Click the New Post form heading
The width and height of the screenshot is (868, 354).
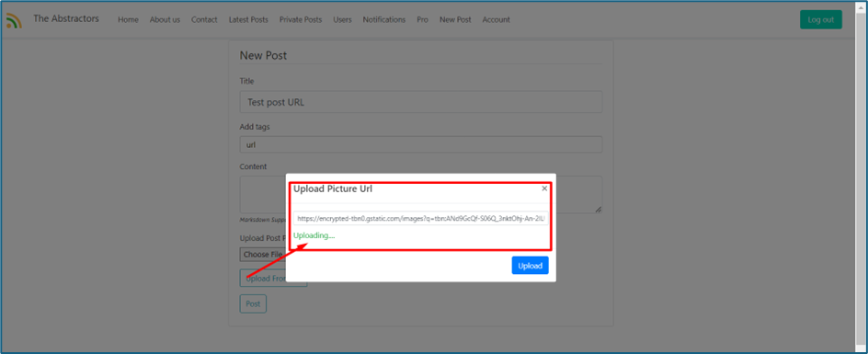(x=263, y=55)
